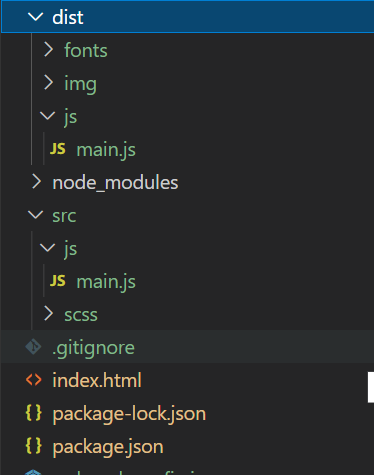The height and width of the screenshot is (475, 374).
Task: Collapse the dist folder chevron
Action: click(36, 17)
